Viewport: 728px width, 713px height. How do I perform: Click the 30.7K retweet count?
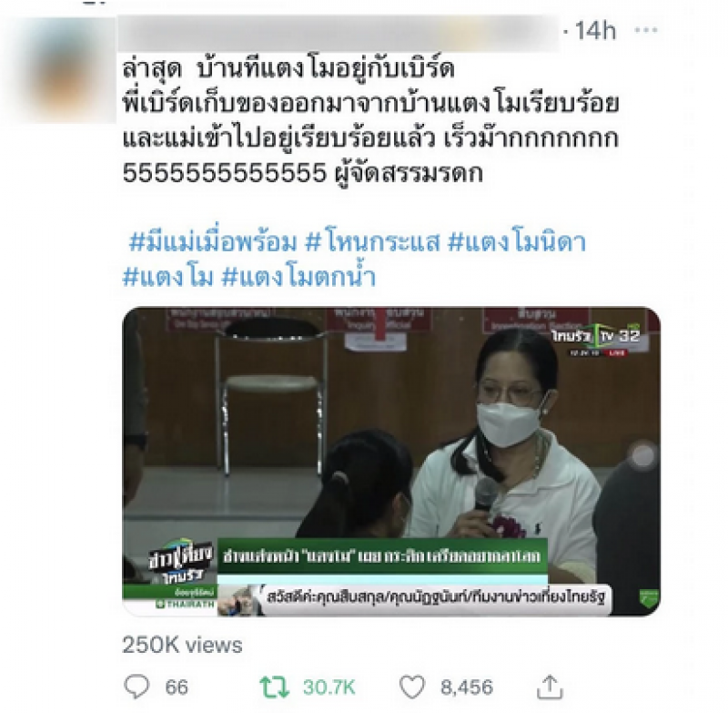pos(329,687)
